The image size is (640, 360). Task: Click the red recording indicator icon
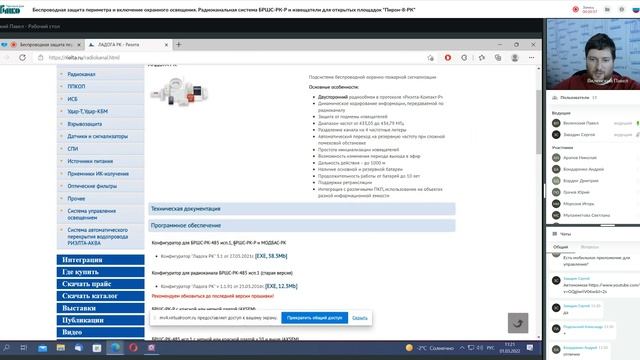point(576,9)
